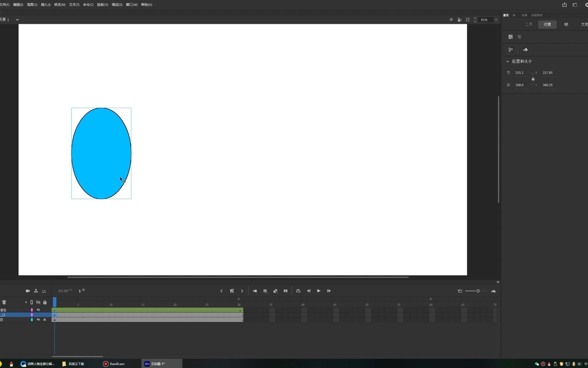588x368 pixels.
Task: Open Bandicam from the taskbar
Action: click(114, 364)
